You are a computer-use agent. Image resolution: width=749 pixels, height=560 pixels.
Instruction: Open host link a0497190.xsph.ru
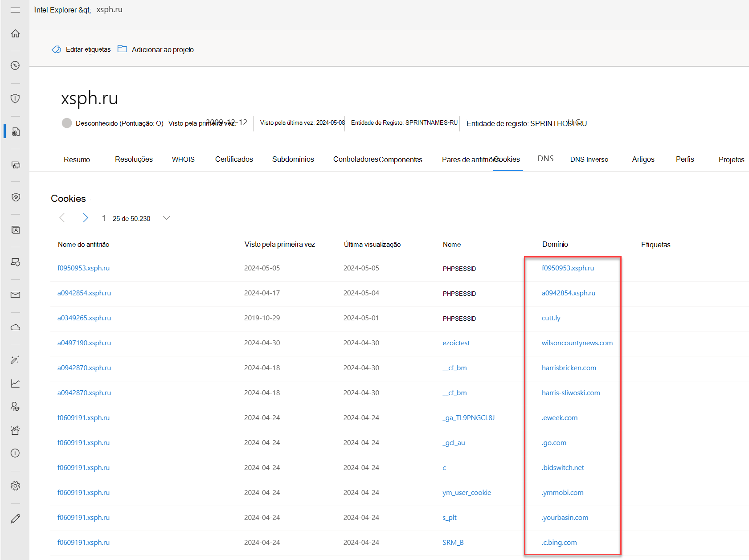(x=84, y=343)
